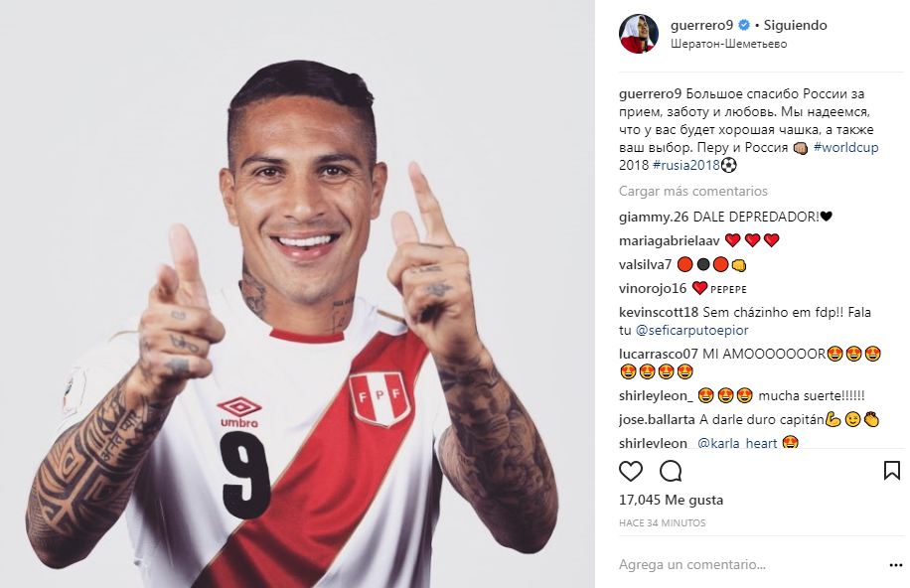Open commenter giammy.26 profile
This screenshot has width=910, height=588.
pyautogui.click(x=654, y=218)
